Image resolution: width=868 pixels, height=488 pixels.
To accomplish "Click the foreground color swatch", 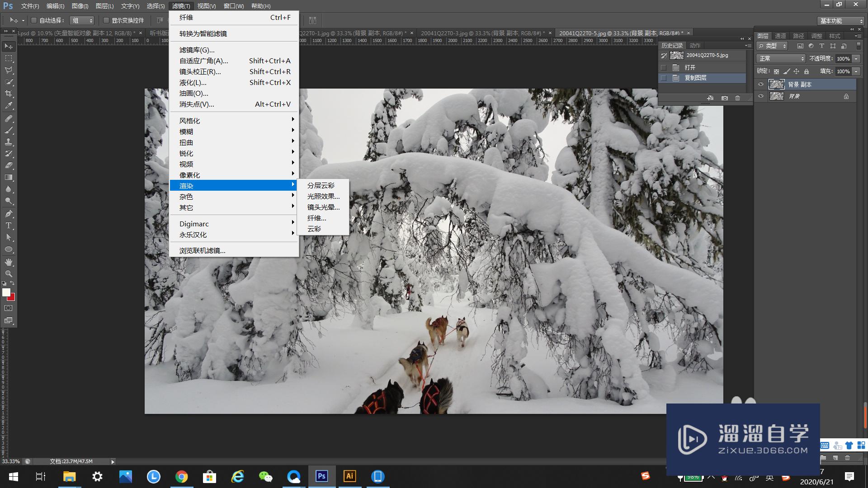I will (6, 292).
